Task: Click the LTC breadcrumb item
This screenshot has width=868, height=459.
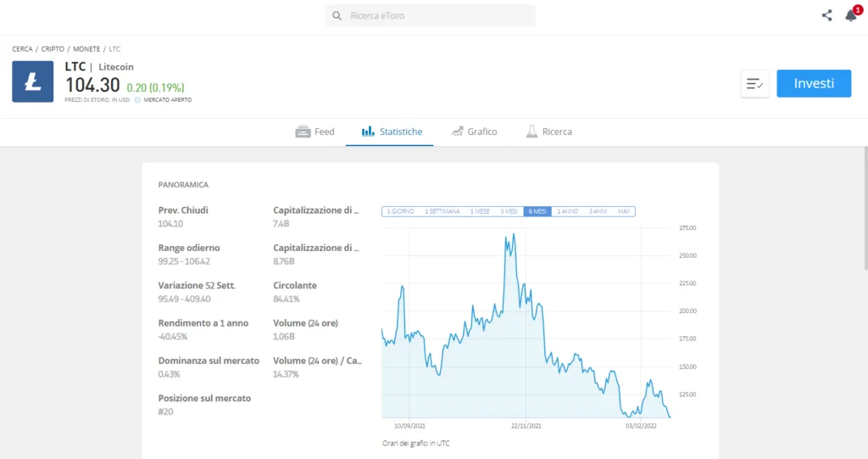Action: [114, 48]
